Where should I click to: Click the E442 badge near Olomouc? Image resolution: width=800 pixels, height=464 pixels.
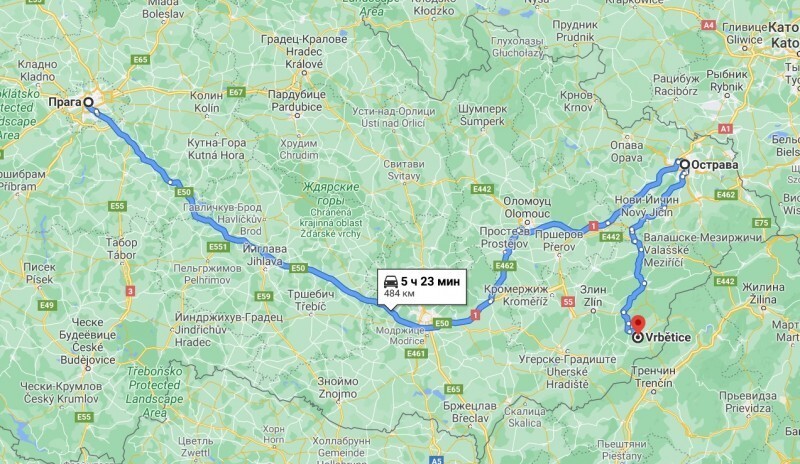[x=482, y=189]
